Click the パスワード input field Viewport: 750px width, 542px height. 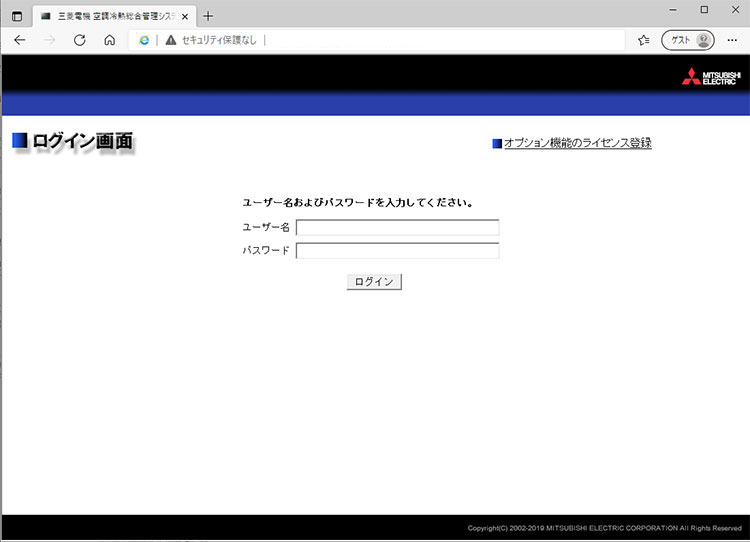397,250
